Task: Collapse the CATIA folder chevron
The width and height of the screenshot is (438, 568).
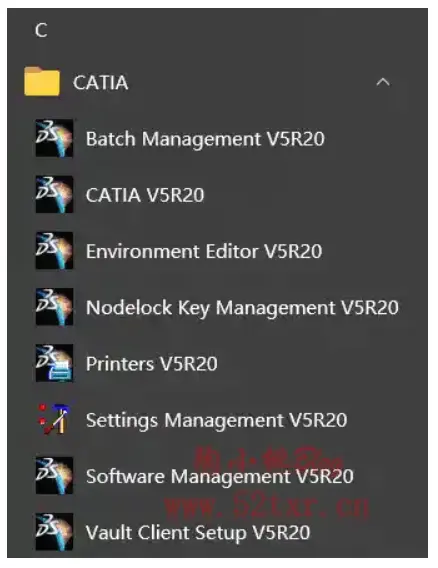Action: tap(383, 82)
